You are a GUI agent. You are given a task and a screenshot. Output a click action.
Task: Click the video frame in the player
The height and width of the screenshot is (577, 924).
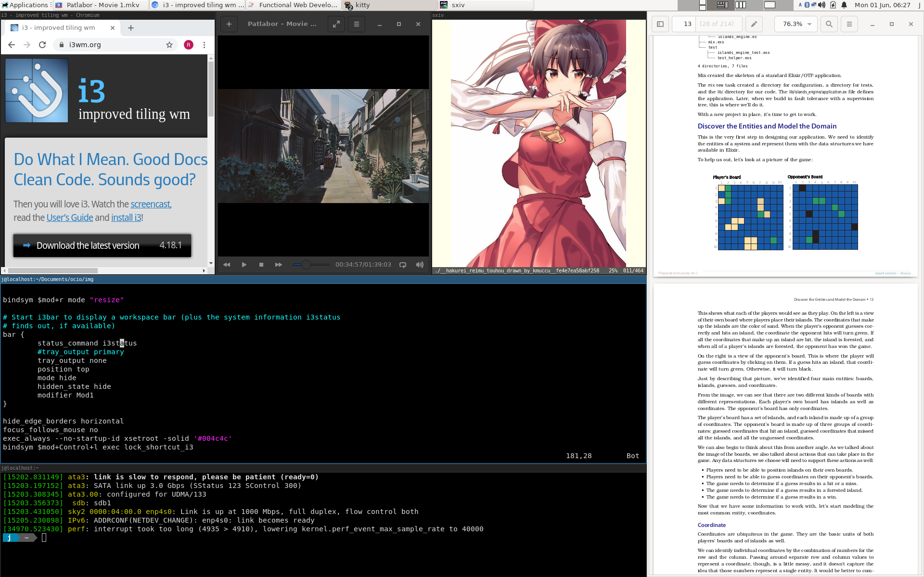pos(323,146)
